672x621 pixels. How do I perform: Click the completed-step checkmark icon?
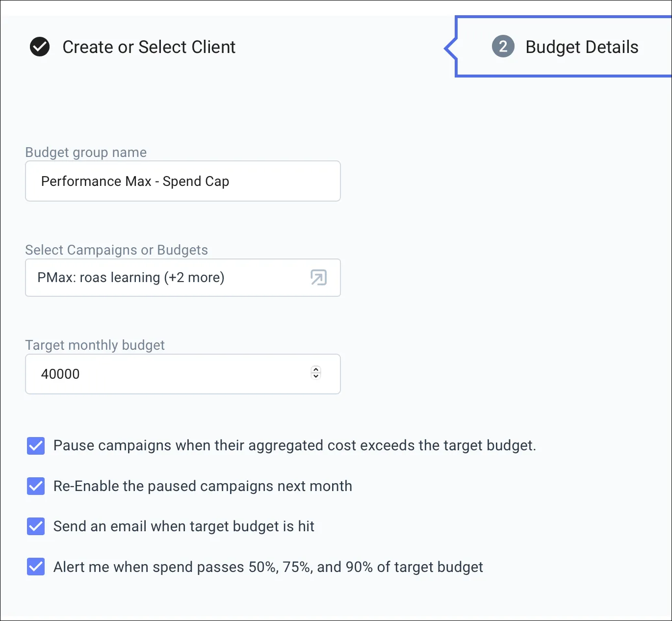coord(40,47)
